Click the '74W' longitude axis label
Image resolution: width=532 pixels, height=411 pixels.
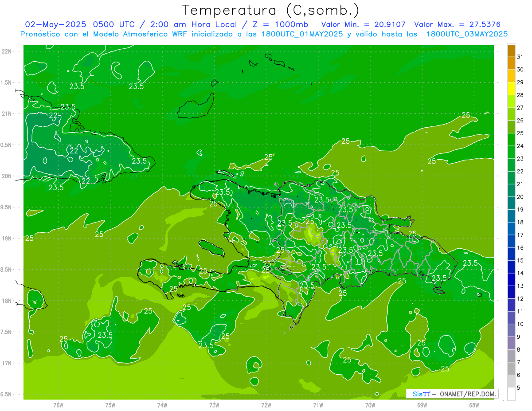(162, 405)
